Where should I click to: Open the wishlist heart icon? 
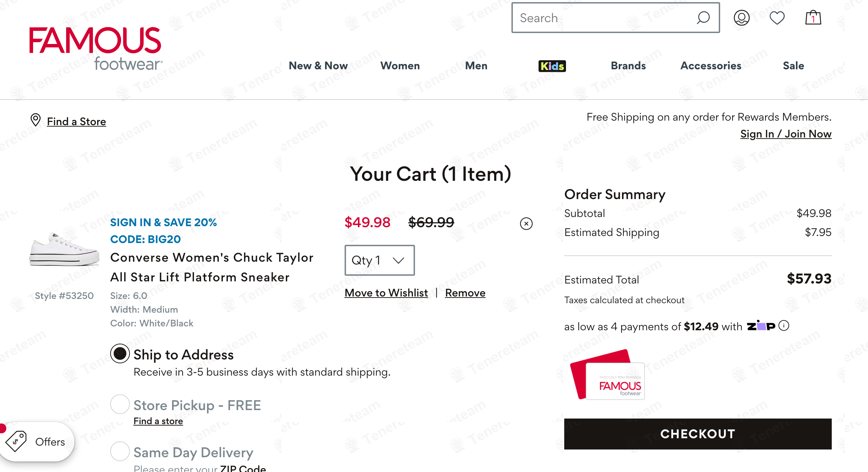(x=778, y=18)
